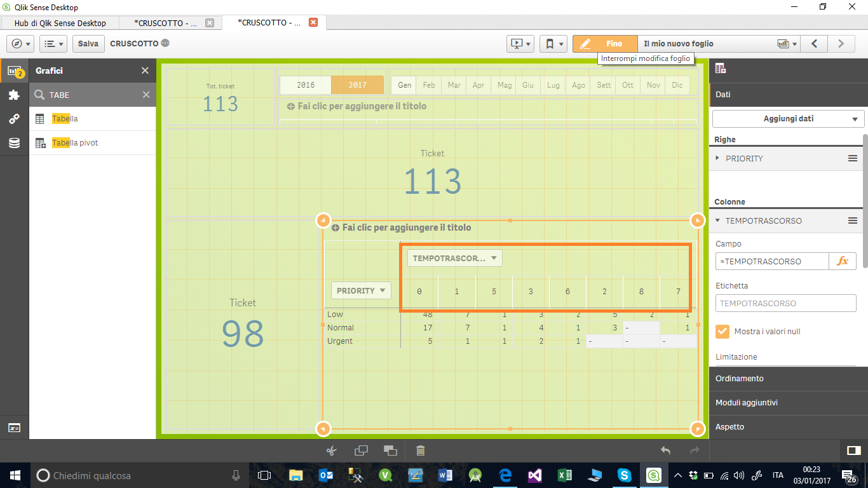
Task: Open the Aggiungi dati dropdown
Action: click(x=788, y=119)
